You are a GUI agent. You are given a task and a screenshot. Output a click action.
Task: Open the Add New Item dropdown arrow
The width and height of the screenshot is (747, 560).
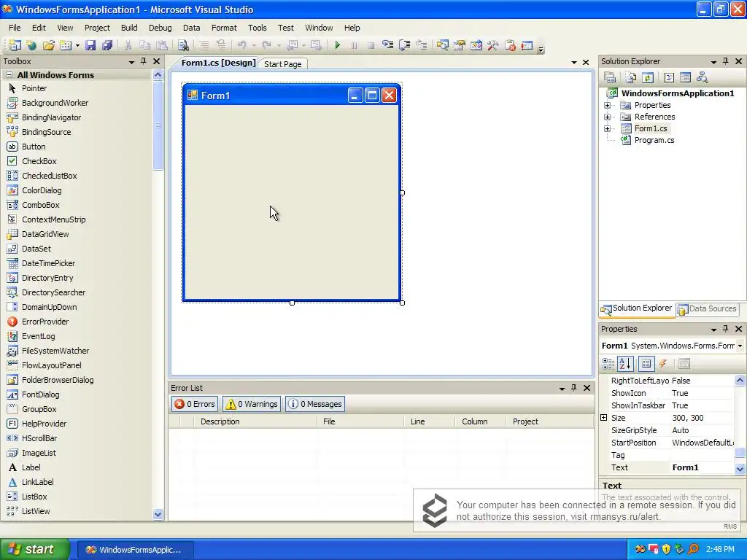tap(77, 46)
